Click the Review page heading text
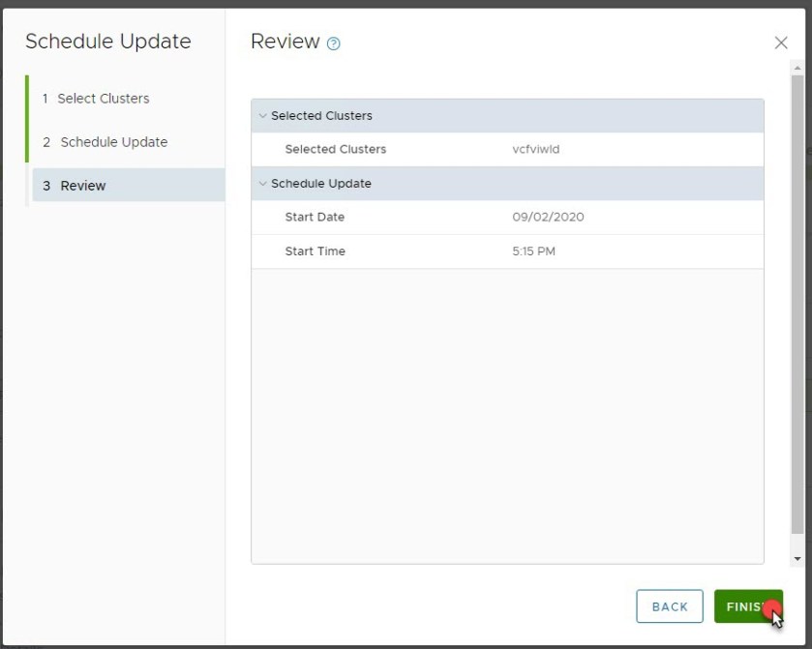Image resolution: width=812 pixels, height=649 pixels. [x=285, y=42]
